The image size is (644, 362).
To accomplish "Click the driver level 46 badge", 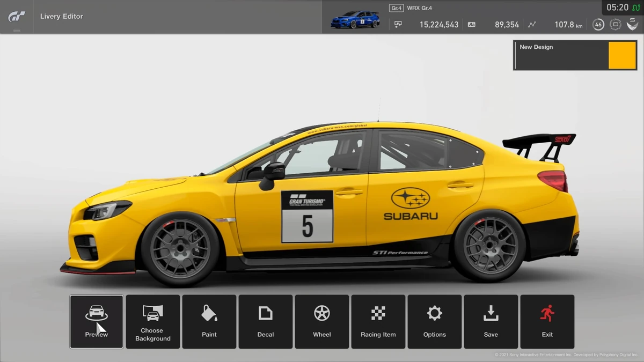I will [598, 24].
